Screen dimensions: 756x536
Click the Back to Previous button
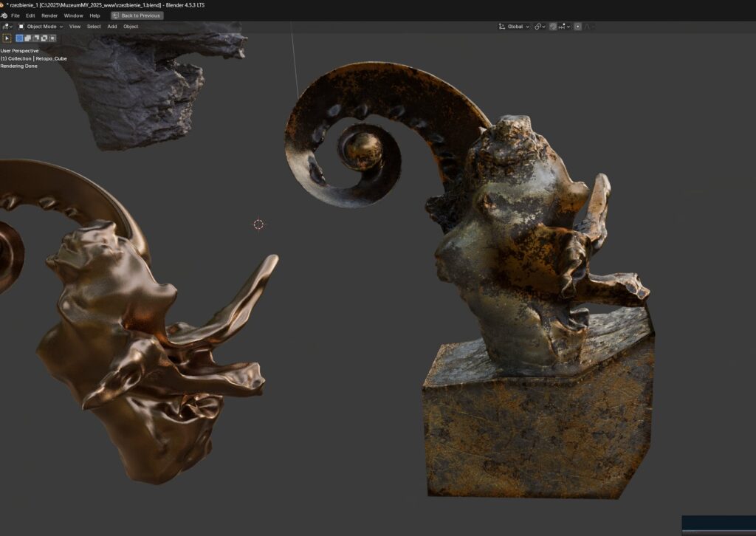(137, 16)
